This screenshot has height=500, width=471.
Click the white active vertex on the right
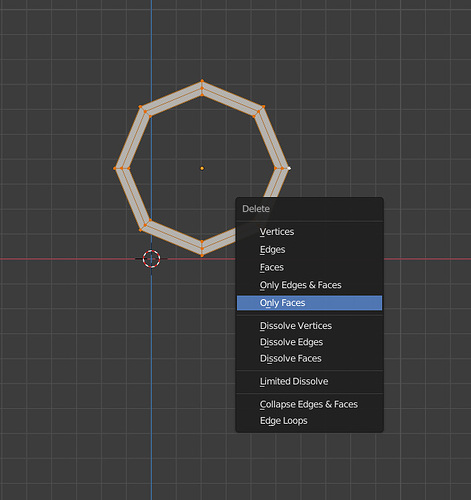tap(289, 168)
